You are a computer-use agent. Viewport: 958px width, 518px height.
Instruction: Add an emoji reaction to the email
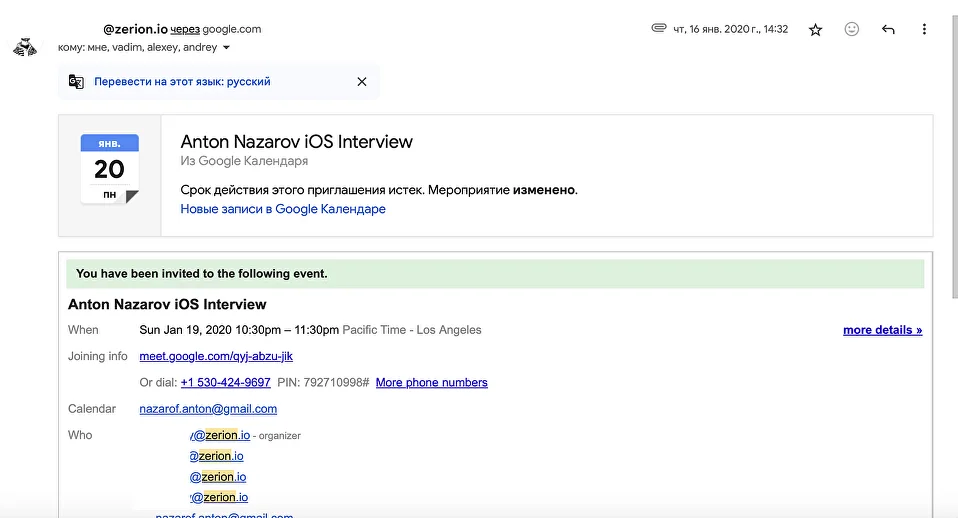[x=852, y=29]
